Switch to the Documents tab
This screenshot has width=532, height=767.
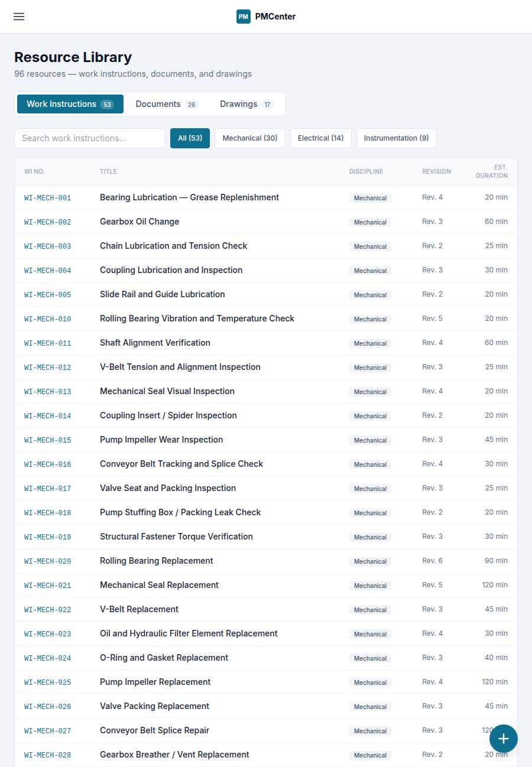166,104
